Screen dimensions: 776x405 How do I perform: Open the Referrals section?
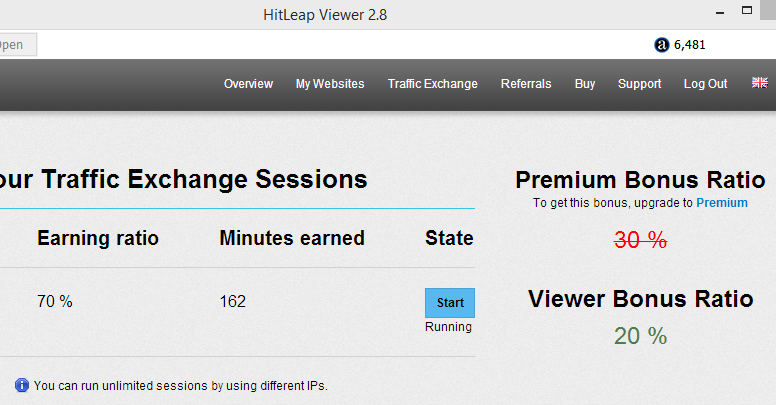click(526, 84)
